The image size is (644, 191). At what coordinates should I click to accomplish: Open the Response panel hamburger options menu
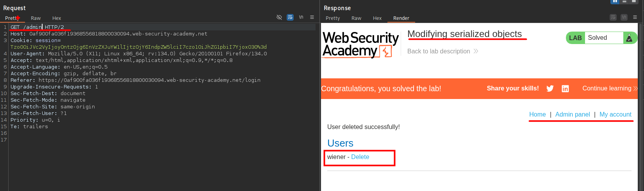(x=635, y=18)
